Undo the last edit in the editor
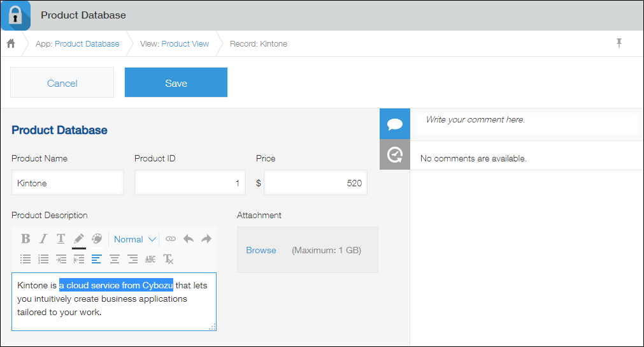Viewport: 644px width, 347px height. [x=189, y=239]
